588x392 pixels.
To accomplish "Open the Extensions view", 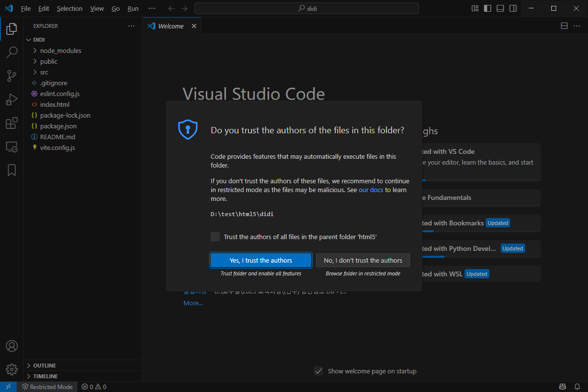I will tap(12, 123).
